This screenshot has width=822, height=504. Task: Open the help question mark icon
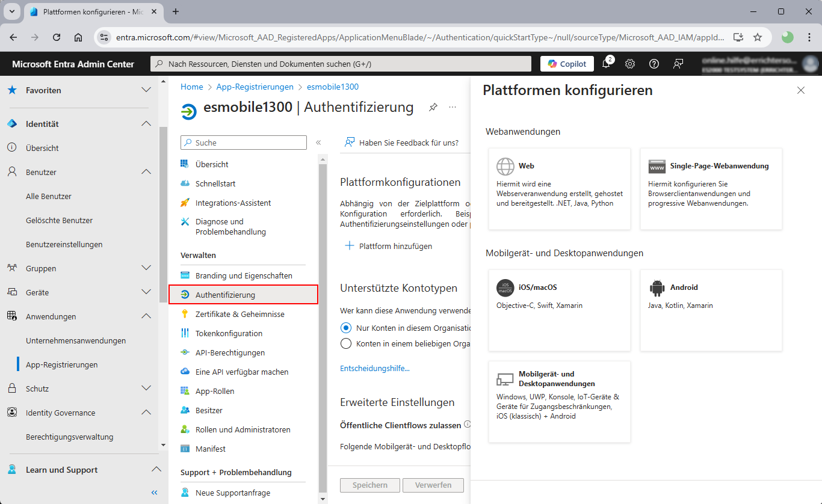[x=654, y=64]
